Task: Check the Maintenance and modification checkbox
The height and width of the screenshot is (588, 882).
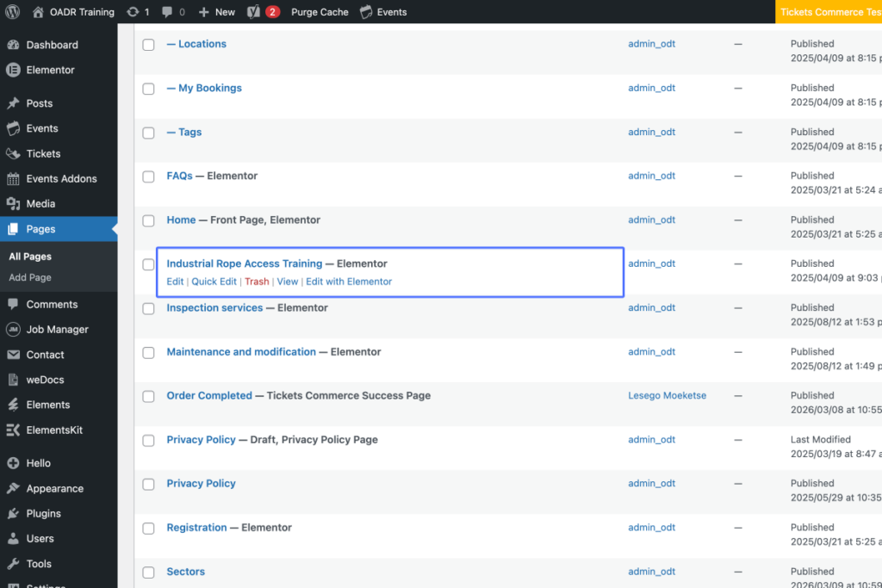Action: 148,352
